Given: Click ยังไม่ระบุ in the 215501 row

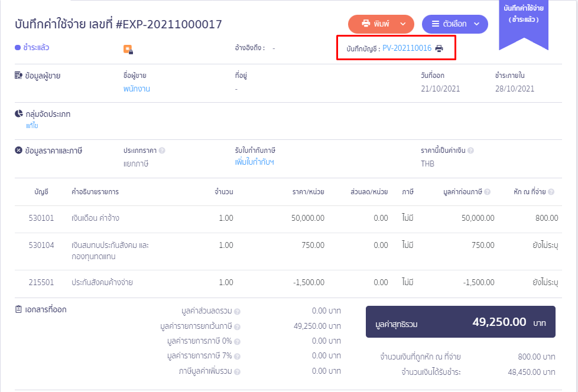Looking at the screenshot, I should 545,282.
